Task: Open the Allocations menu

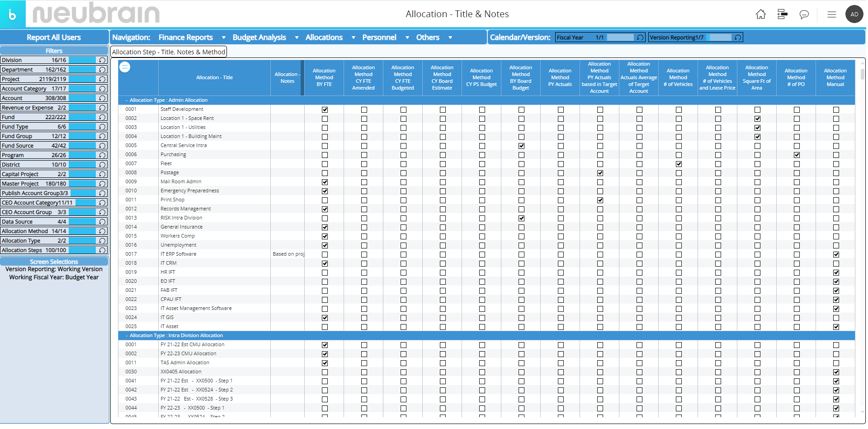Action: (324, 38)
